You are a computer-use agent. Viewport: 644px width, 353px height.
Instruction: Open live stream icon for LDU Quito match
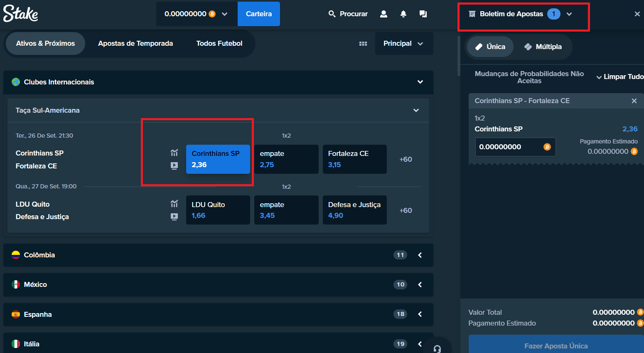click(174, 217)
